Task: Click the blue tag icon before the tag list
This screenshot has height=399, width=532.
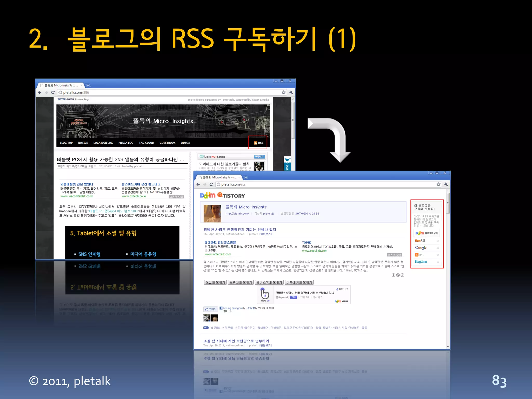Action: pyautogui.click(x=206, y=328)
